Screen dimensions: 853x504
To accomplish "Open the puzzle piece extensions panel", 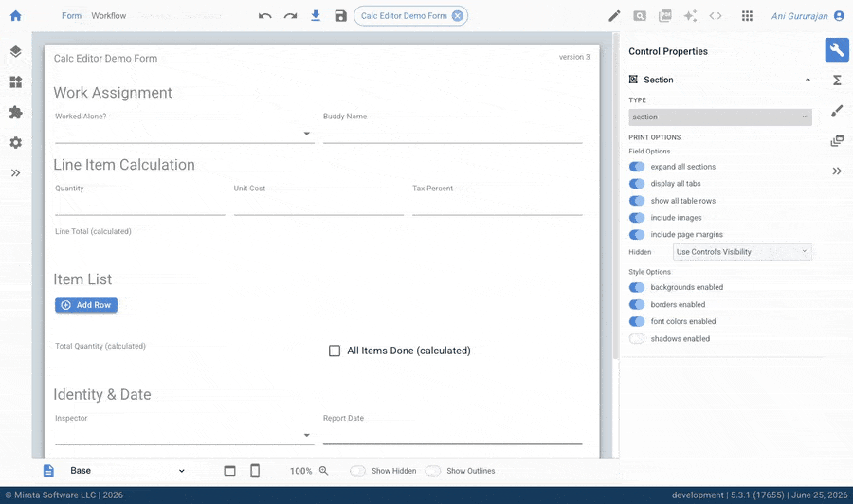I will click(x=16, y=113).
